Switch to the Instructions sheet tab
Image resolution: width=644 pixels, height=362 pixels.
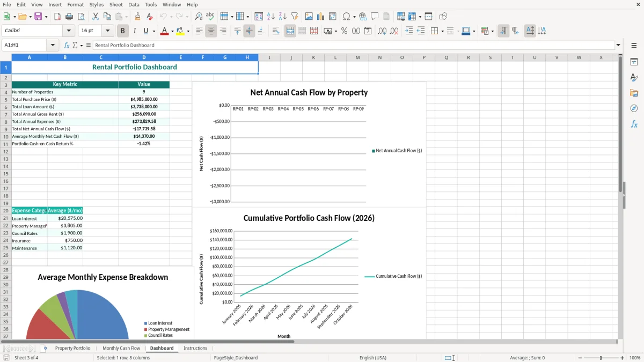pos(195,348)
